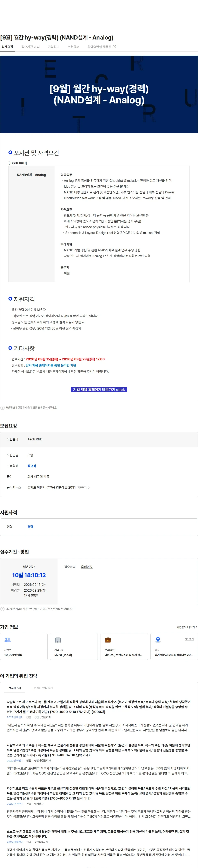Select the 상세요강 tab

coord(7,47)
